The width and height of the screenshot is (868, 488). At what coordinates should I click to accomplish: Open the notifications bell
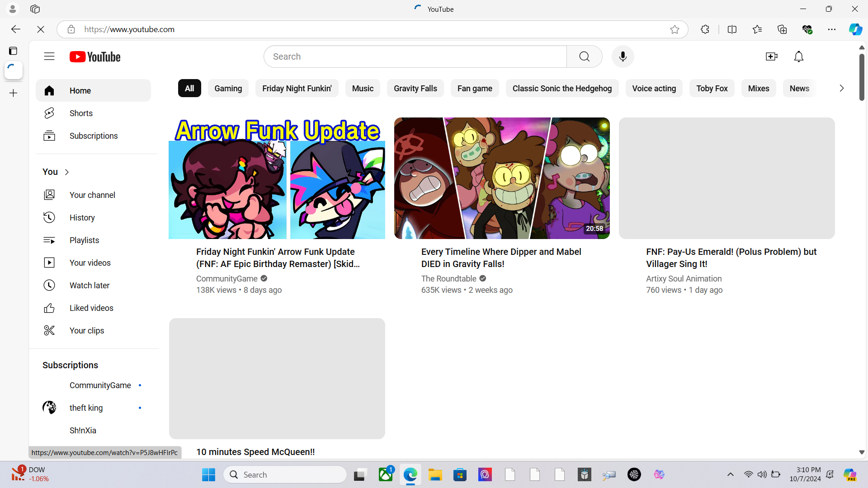tap(798, 56)
